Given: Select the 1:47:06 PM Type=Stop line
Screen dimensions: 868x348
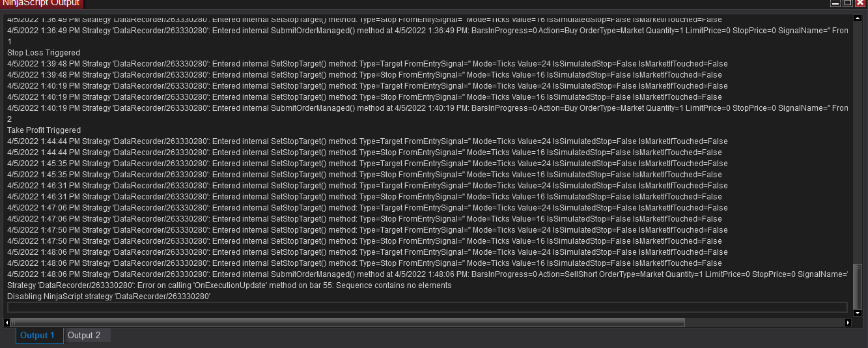Looking at the screenshot, I should click(x=365, y=219).
